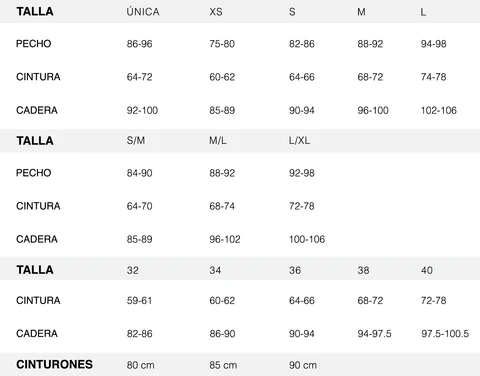Select the first bold TALLA header label

tap(35, 11)
